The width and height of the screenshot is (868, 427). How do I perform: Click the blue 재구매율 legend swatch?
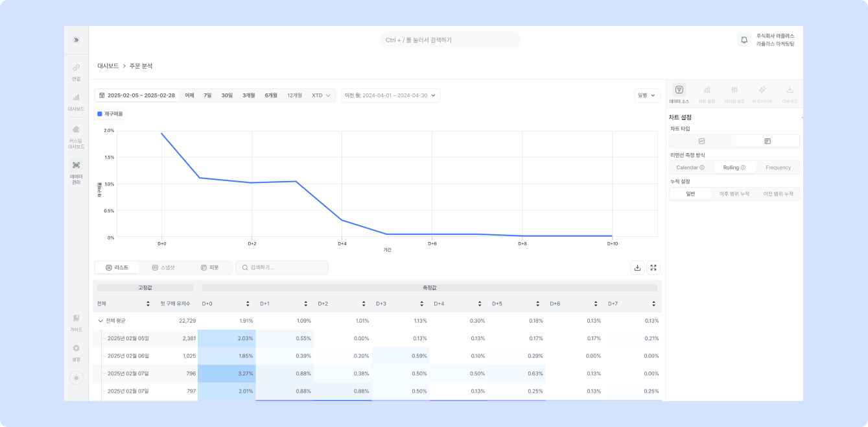coord(99,114)
